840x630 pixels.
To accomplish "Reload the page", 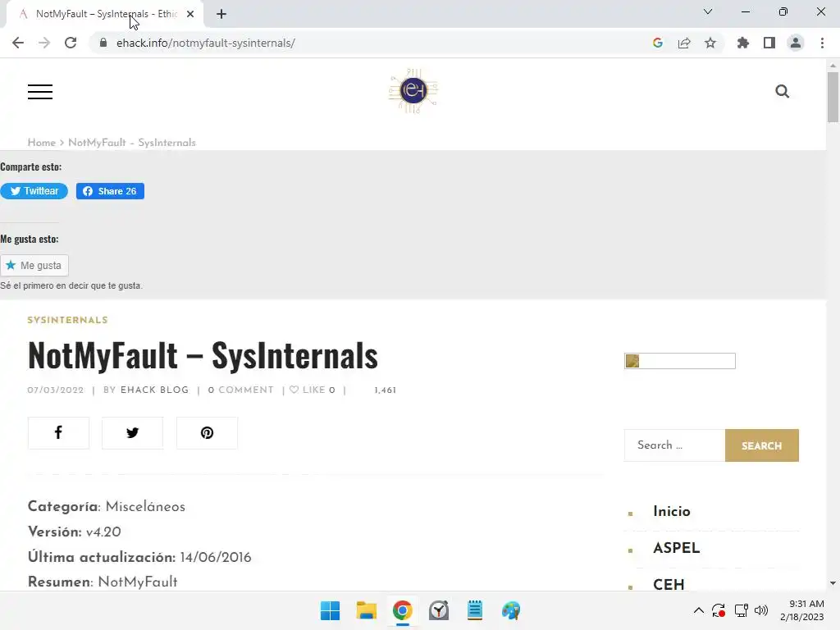I will [71, 43].
